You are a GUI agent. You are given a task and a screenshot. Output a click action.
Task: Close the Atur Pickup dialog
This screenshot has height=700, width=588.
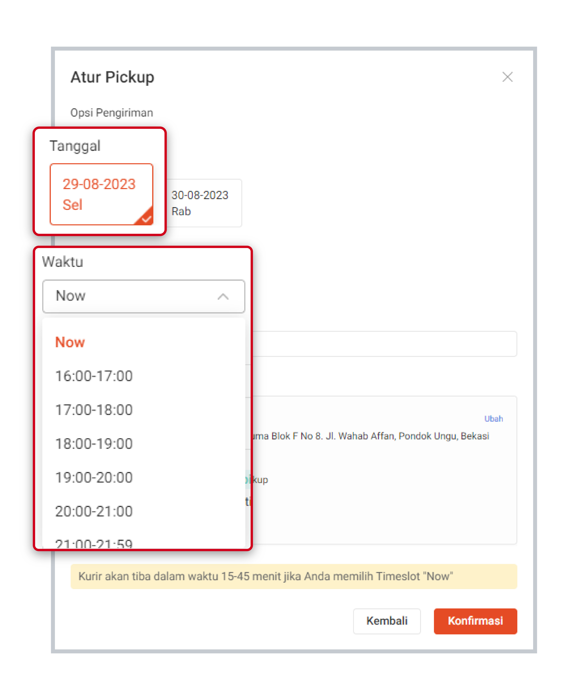507,77
